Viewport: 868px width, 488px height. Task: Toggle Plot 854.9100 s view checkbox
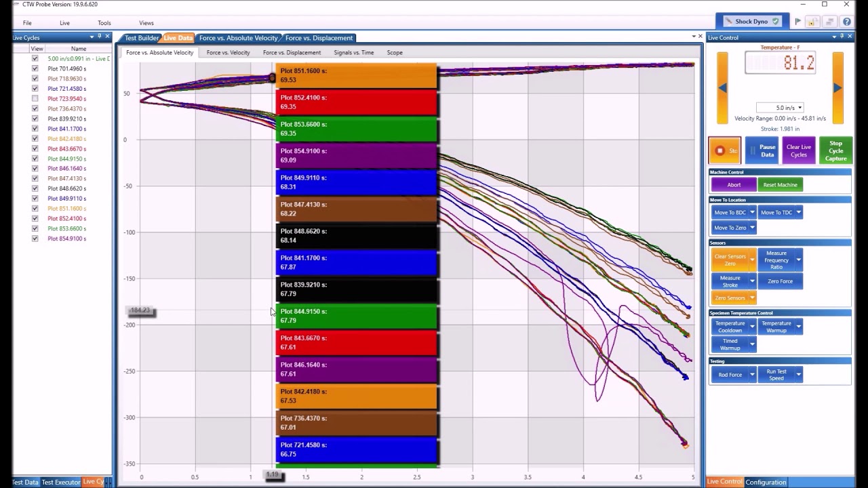35,239
